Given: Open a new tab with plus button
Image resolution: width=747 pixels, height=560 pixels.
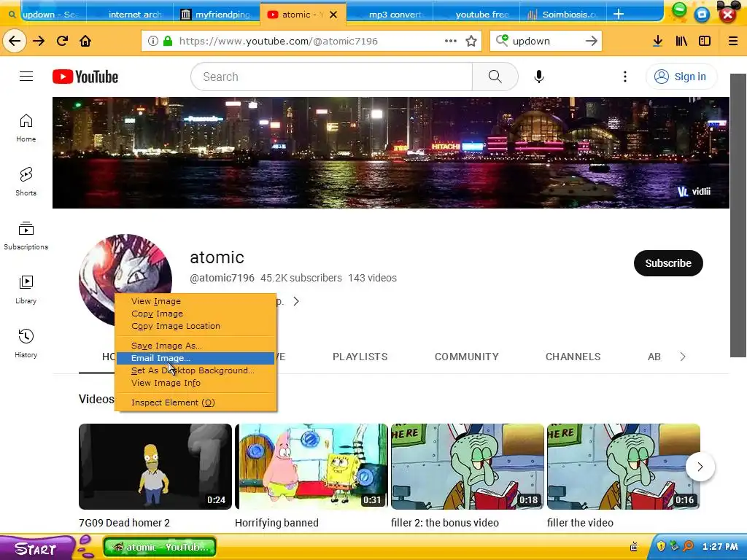Looking at the screenshot, I should tap(619, 14).
